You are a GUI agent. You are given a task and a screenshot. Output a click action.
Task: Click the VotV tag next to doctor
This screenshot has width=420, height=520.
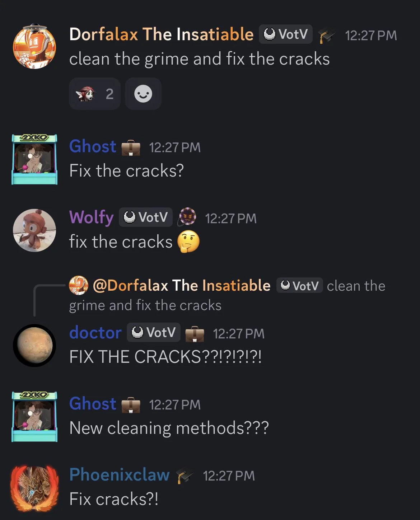click(x=154, y=332)
